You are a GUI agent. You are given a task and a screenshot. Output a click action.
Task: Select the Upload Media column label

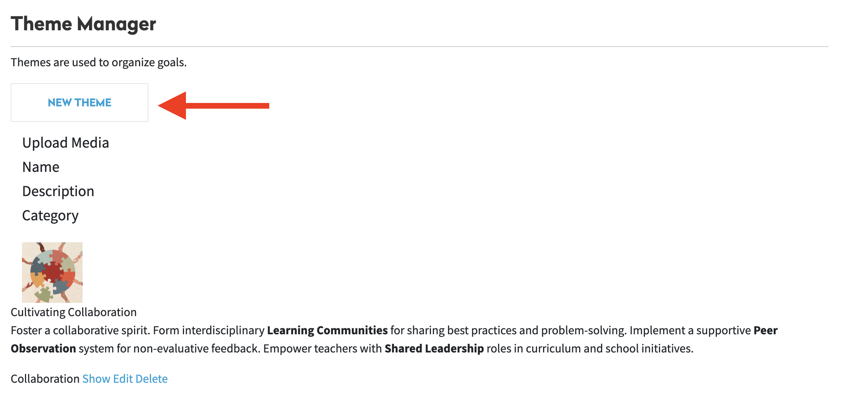[x=66, y=143]
